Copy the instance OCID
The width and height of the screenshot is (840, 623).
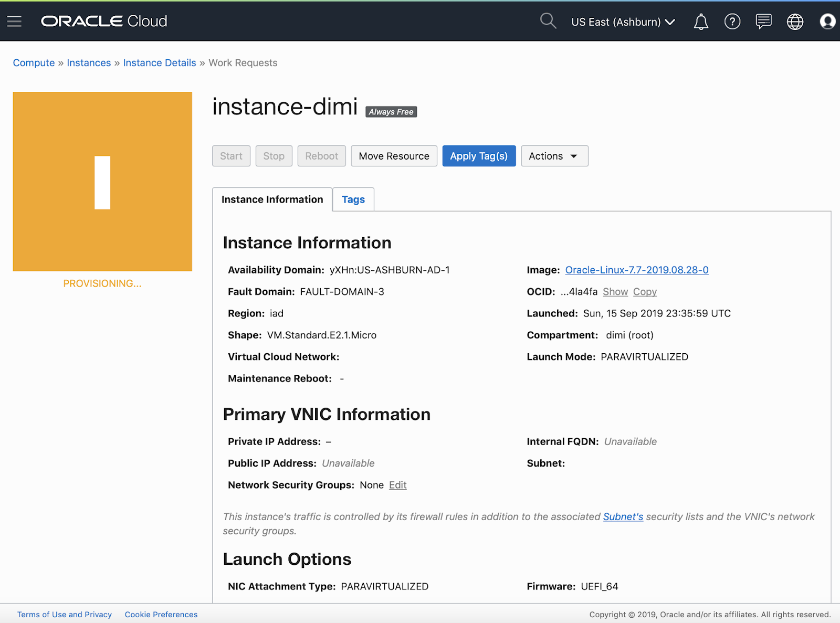tap(645, 291)
